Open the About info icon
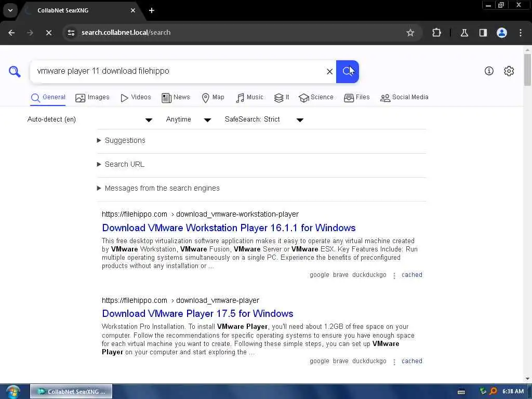Viewport: 532px width, 399px height. [x=489, y=71]
